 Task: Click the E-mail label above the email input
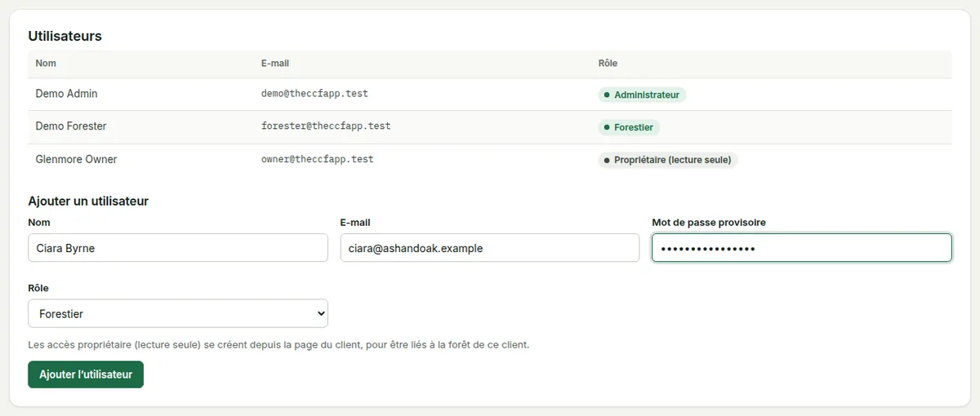[356, 223]
